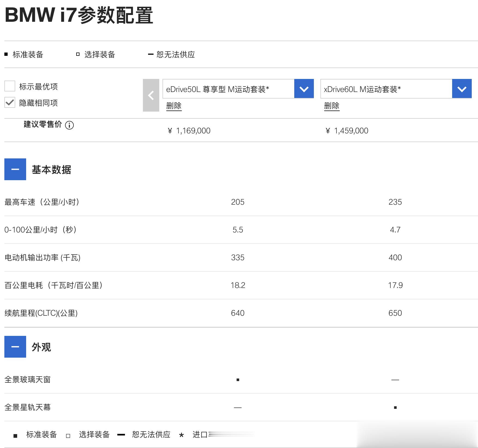This screenshot has width=478, height=448.
Task: Click consumption value 17.9
Action: pyautogui.click(x=395, y=285)
